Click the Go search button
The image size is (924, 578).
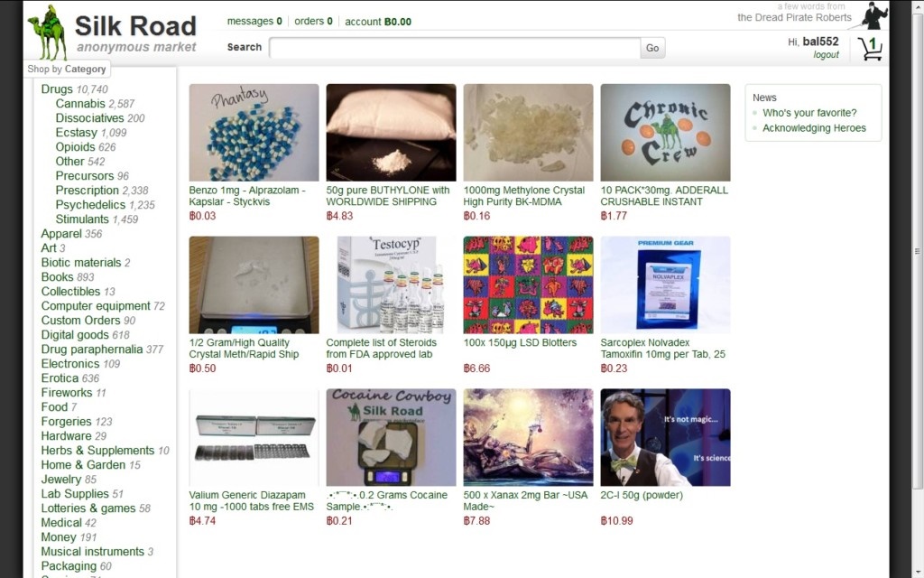652,48
